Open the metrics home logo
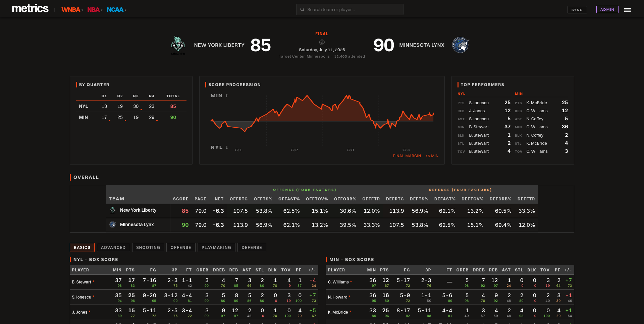 tap(30, 9)
